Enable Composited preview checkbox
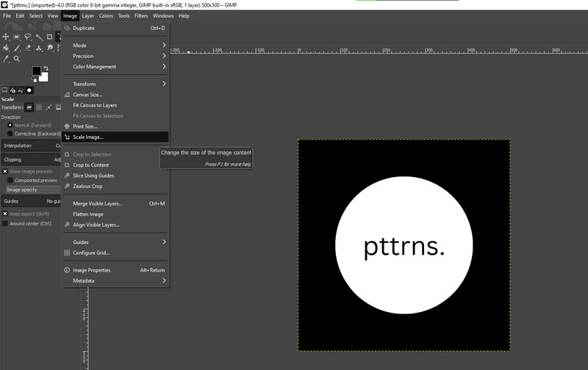 click(x=10, y=181)
